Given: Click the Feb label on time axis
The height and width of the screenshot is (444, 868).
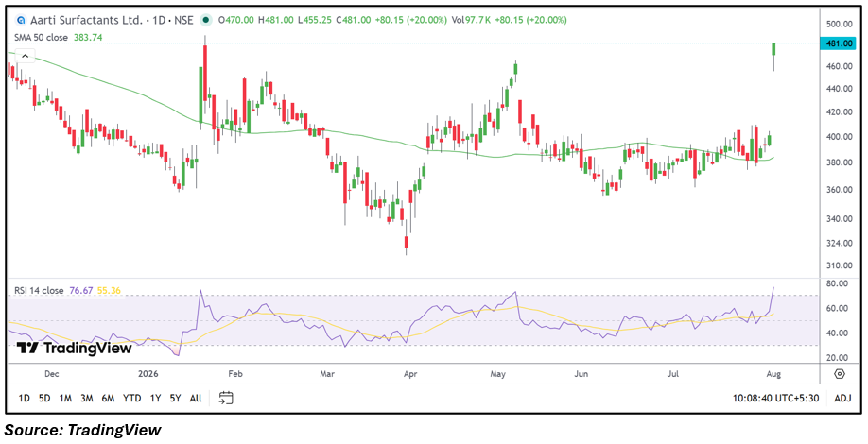Looking at the screenshot, I should coord(235,374).
